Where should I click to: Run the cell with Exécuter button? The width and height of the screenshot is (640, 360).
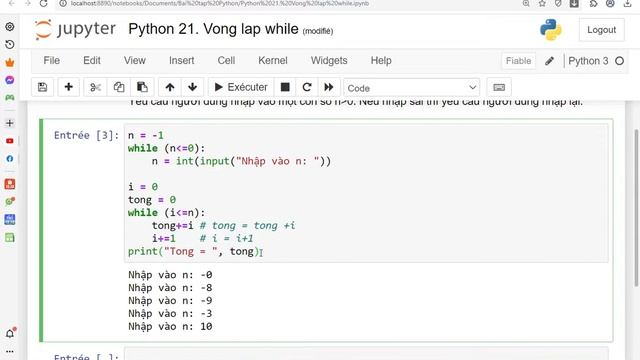click(241, 87)
